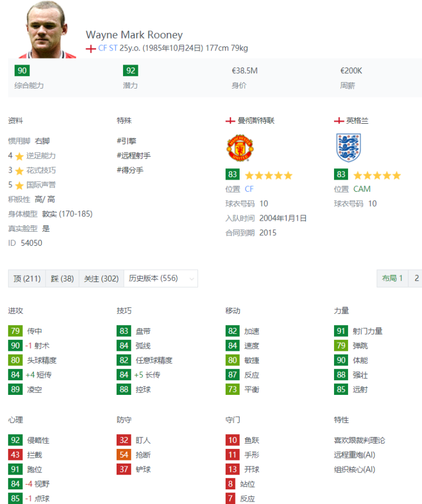This screenshot has width=422, height=504.
Task: Switch to 布局 1 tab
Action: click(x=392, y=279)
